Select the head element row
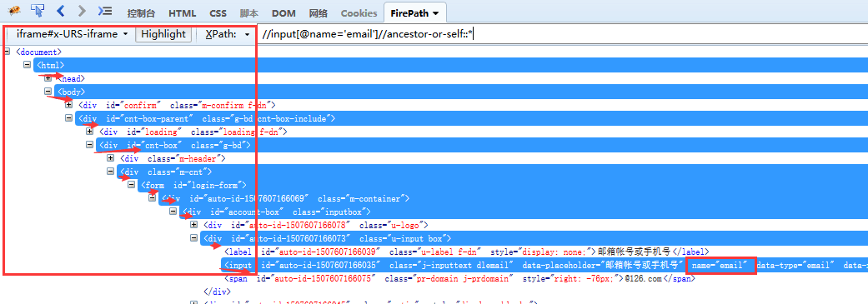 72,78
